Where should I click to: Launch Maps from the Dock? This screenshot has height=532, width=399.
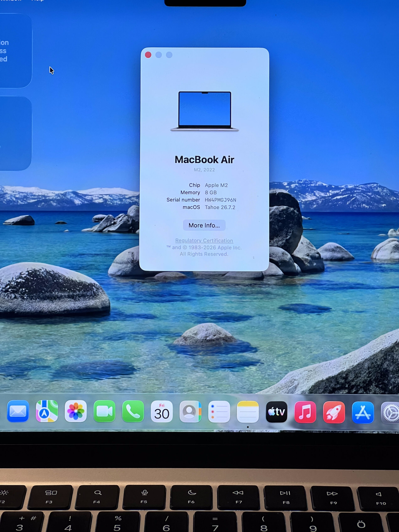47,411
